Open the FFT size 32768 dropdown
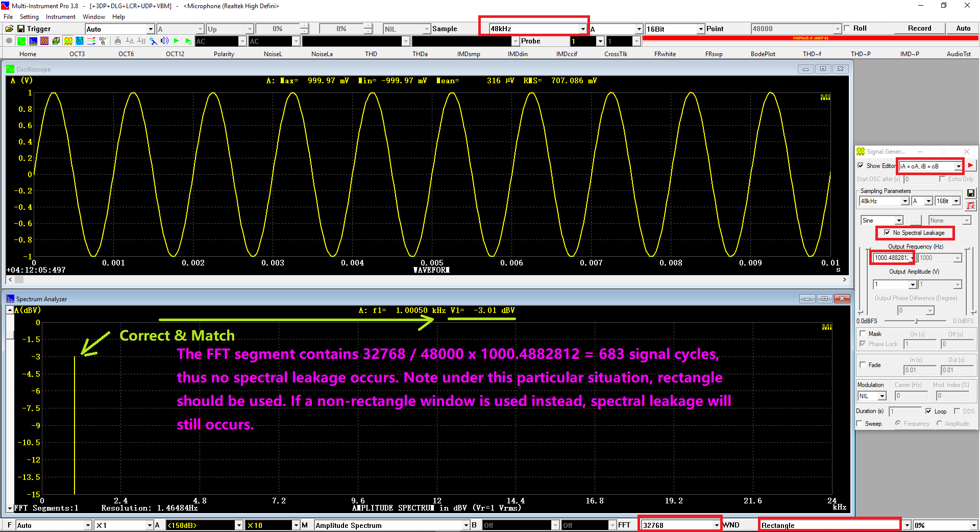980x532 pixels. tap(716, 525)
